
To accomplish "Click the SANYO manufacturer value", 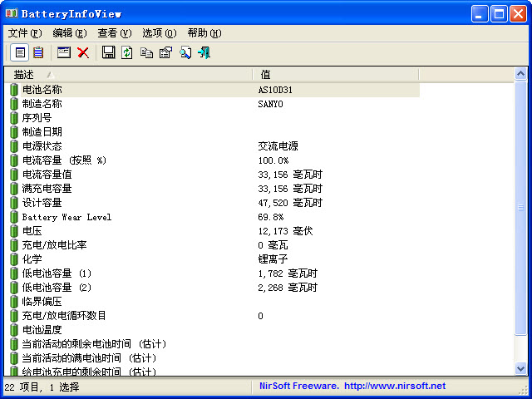I will 270,104.
